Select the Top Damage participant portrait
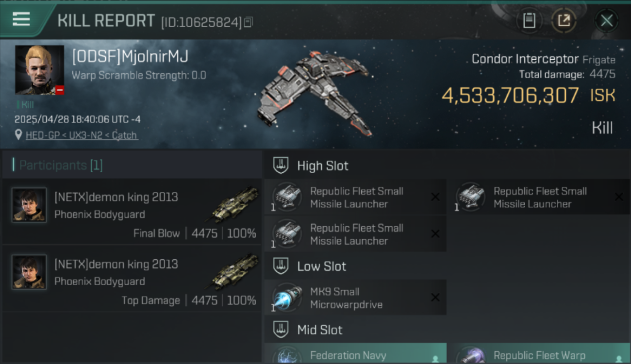This screenshot has width=631, height=364. pyautogui.click(x=29, y=272)
